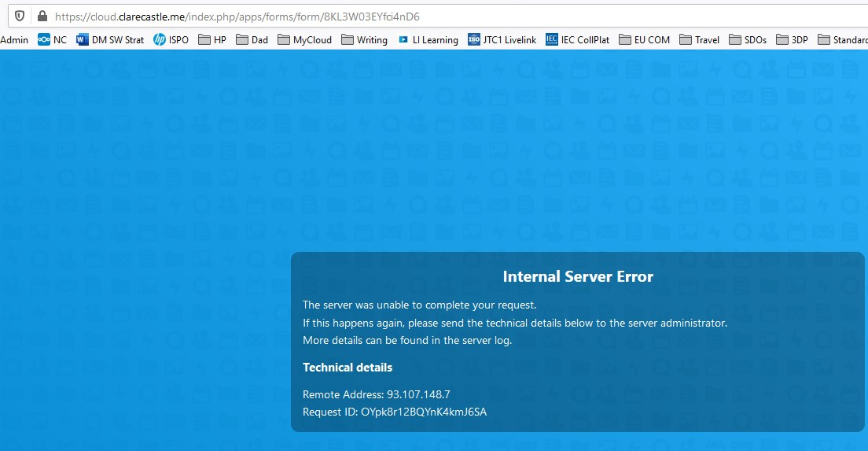Screen dimensions: 868x451
Task: Expand the Dad bookmarks folder
Action: click(252, 39)
